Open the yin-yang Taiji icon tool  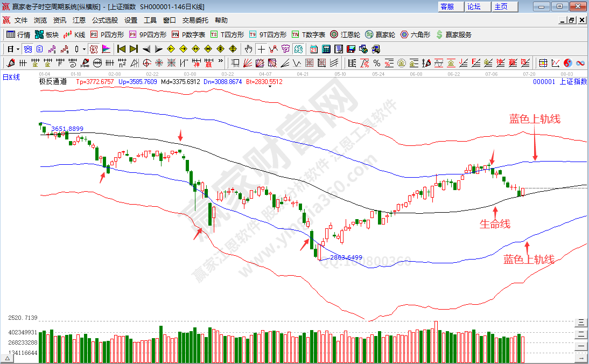click(569, 63)
